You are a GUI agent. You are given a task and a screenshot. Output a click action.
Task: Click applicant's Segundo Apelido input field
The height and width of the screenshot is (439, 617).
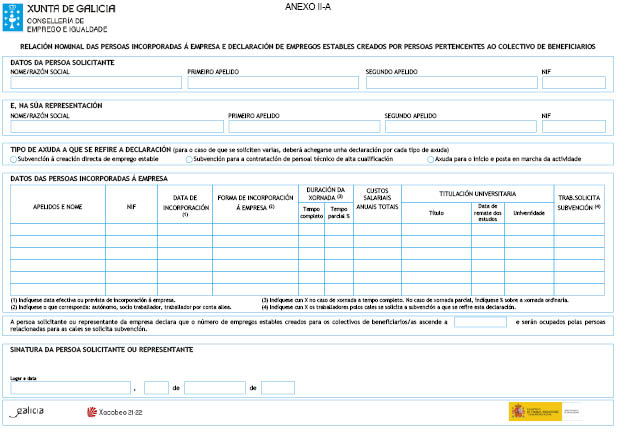[451, 83]
